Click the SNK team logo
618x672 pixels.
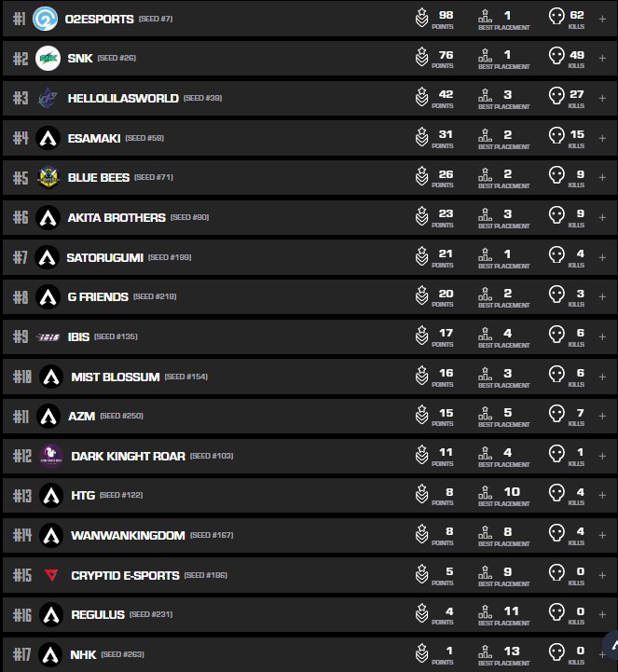pyautogui.click(x=48, y=59)
